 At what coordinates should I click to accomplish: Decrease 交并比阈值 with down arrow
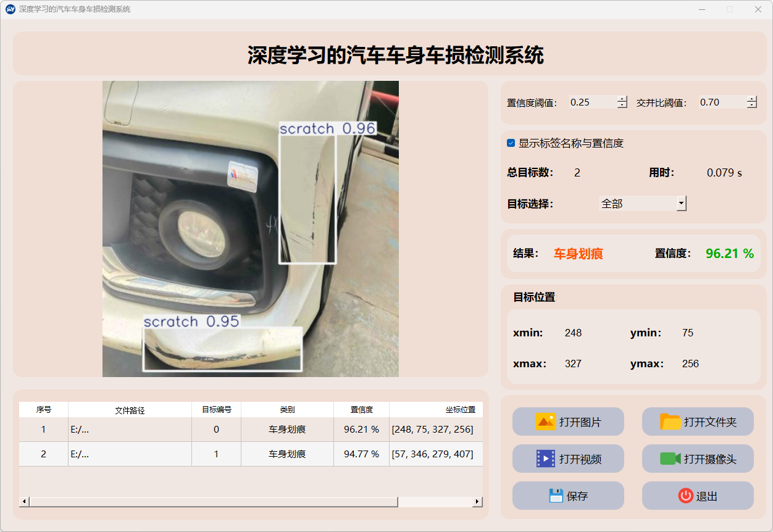pos(751,106)
